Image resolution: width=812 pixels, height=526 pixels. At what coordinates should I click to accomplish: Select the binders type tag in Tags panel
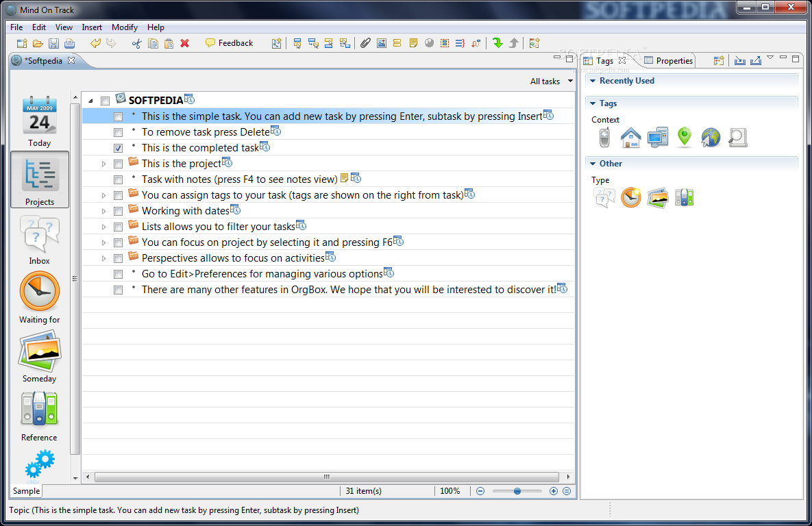point(684,198)
